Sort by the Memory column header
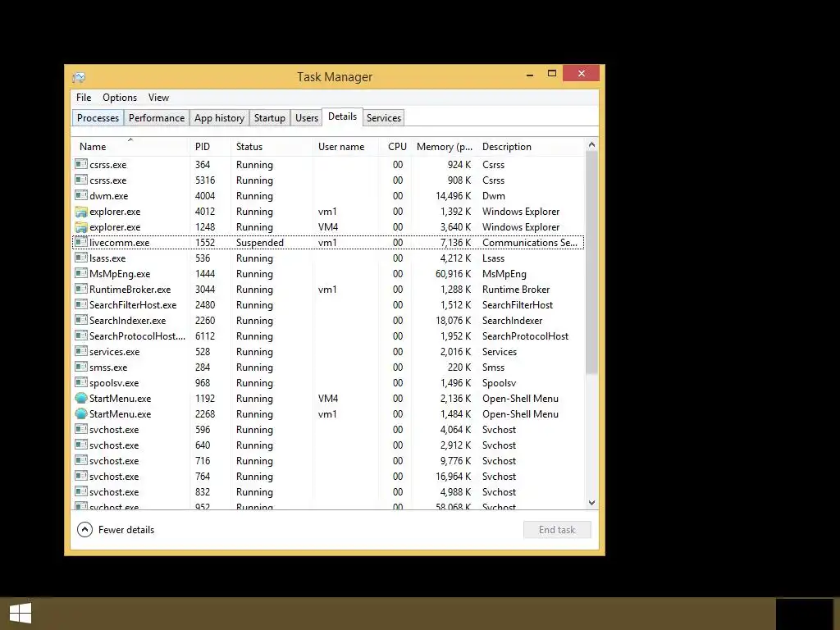Screen dimensions: 840x630 [x=445, y=147]
